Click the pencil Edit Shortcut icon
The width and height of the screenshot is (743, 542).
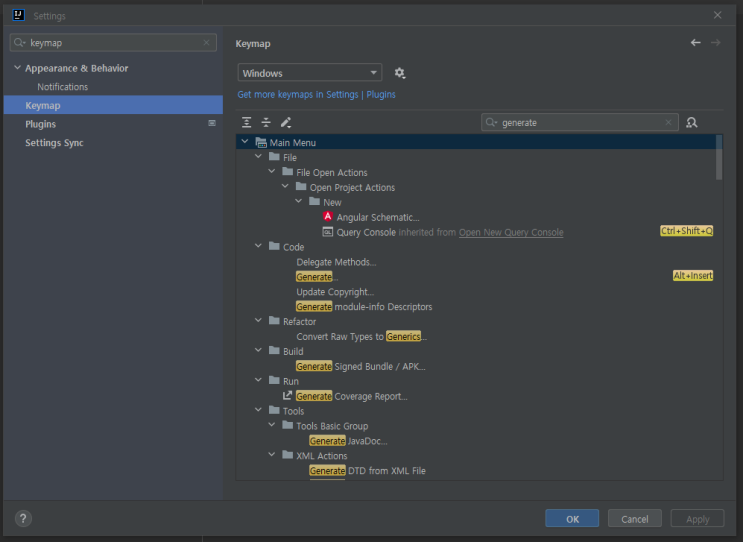[286, 122]
